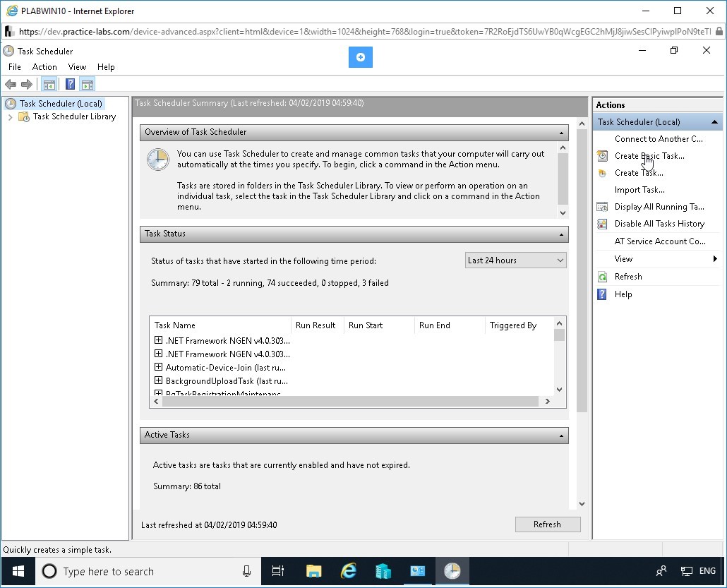The image size is (727, 588).
Task: Click Connect to Another Computer action
Action: click(659, 138)
